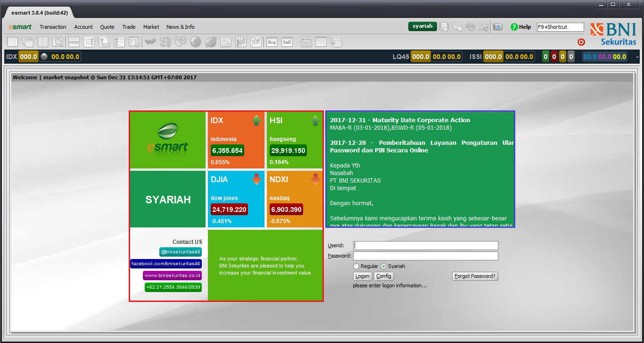Click the floppy disk save icon
The width and height of the screenshot is (644, 343).
coord(444,27)
